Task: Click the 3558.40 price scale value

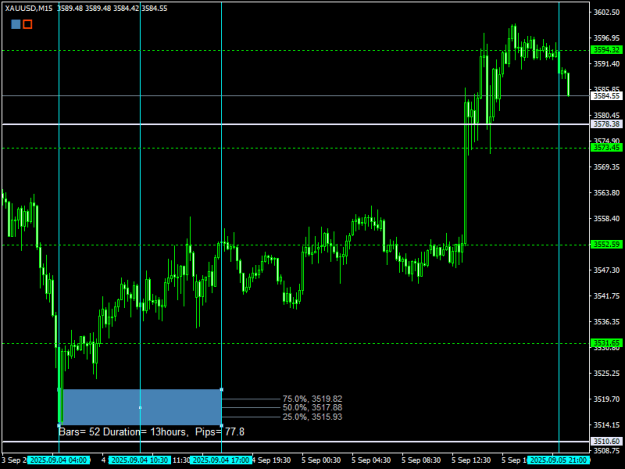Action: [607, 218]
